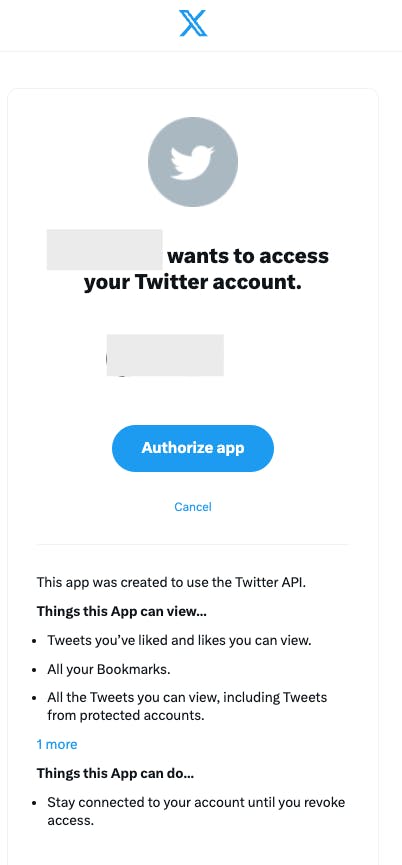The image size is (402, 865).
Task: Authorize the app with the blue button
Action: (193, 448)
